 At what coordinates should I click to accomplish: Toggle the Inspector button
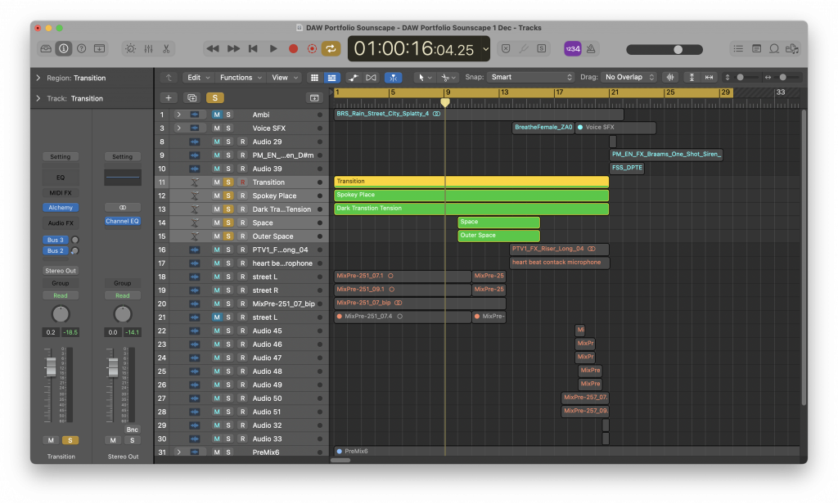(x=64, y=48)
